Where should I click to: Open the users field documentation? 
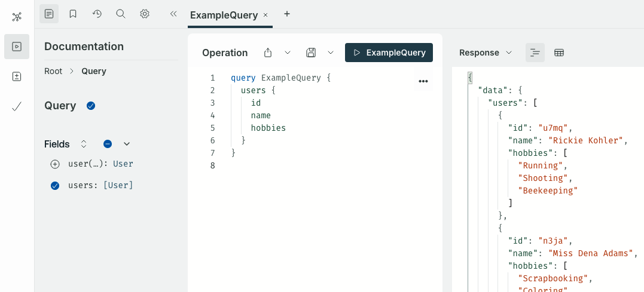click(x=81, y=185)
